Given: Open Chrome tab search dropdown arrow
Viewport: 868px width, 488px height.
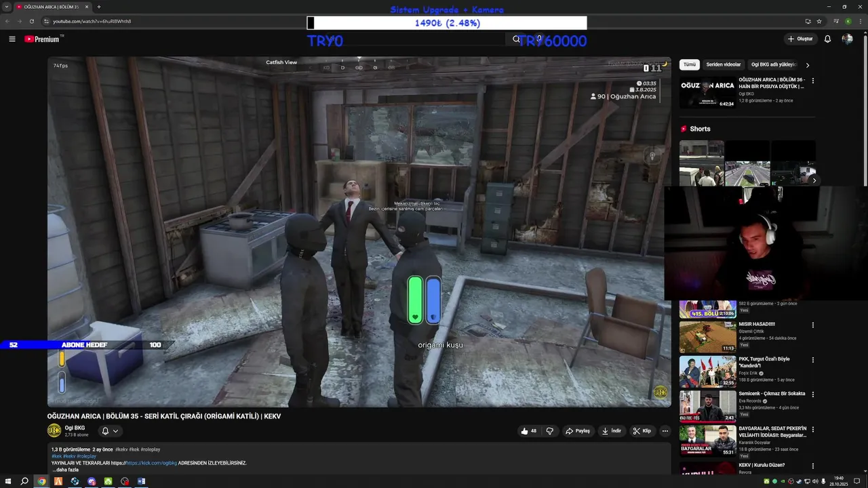Looking at the screenshot, I should (6, 7).
